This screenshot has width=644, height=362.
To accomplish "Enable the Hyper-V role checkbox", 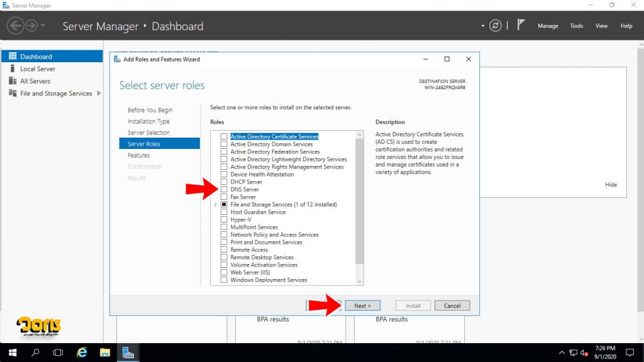I will [x=224, y=219].
